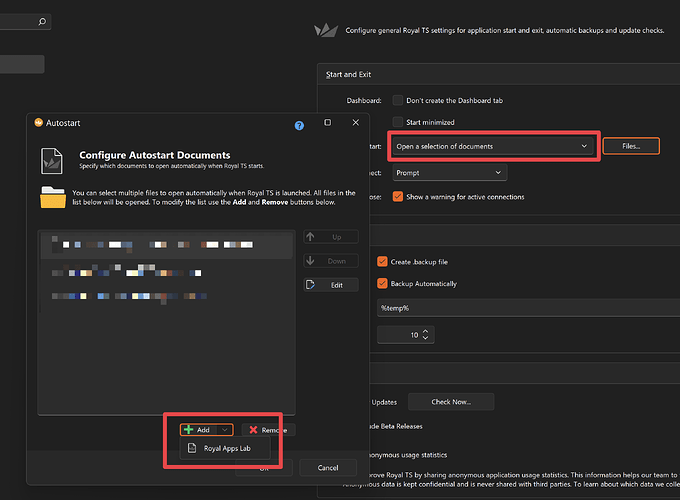Maximize the Autostart dialog window
The width and height of the screenshot is (680, 500).
(x=328, y=123)
